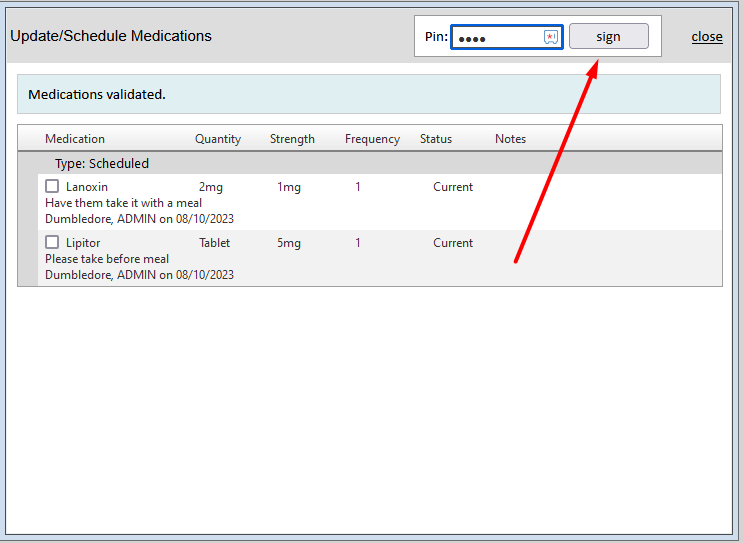Click the close link
Viewport: 744px width, 543px height.
click(x=707, y=37)
